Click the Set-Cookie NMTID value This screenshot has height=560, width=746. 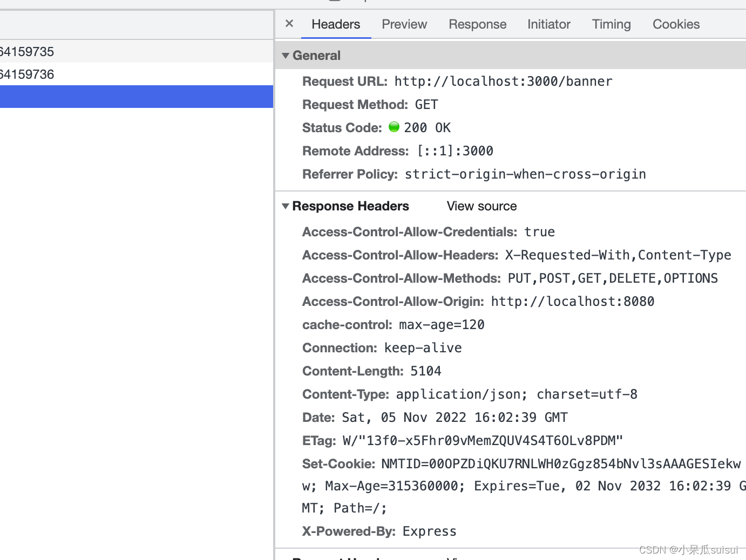tap(524, 486)
